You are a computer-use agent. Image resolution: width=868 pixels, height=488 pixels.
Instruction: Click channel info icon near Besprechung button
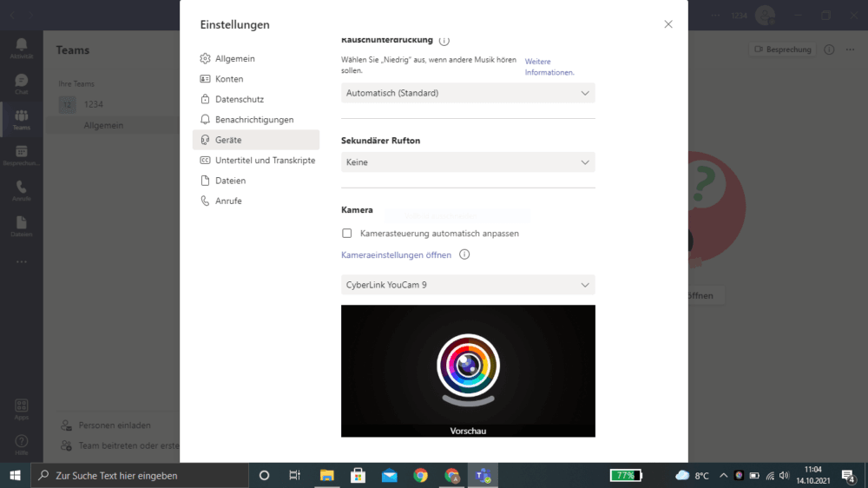[829, 49]
